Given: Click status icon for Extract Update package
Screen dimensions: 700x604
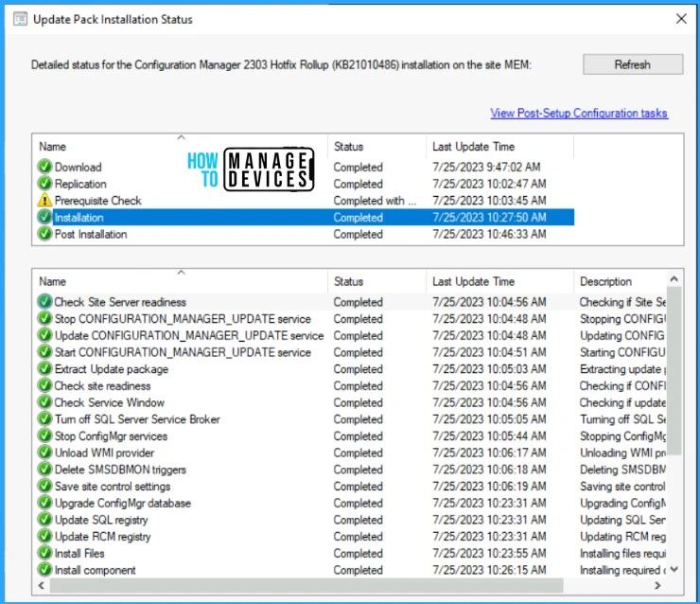Looking at the screenshot, I should point(44,368).
